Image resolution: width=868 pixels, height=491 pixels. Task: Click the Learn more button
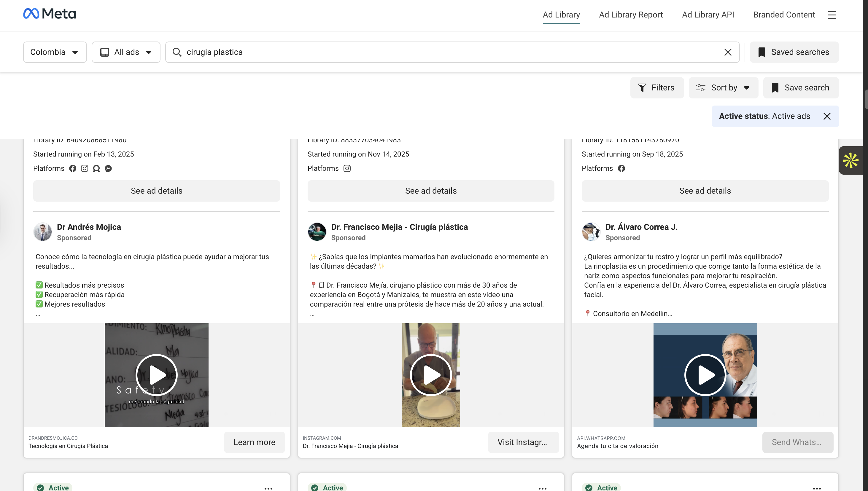(254, 442)
